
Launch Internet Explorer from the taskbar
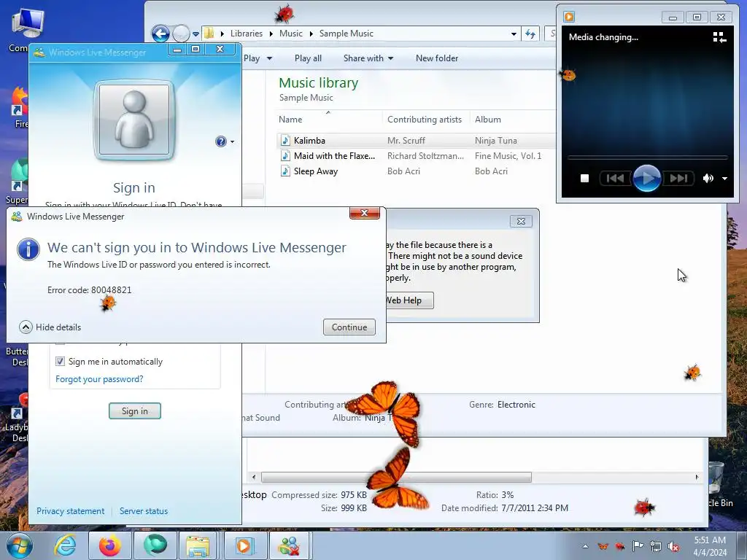click(65, 545)
